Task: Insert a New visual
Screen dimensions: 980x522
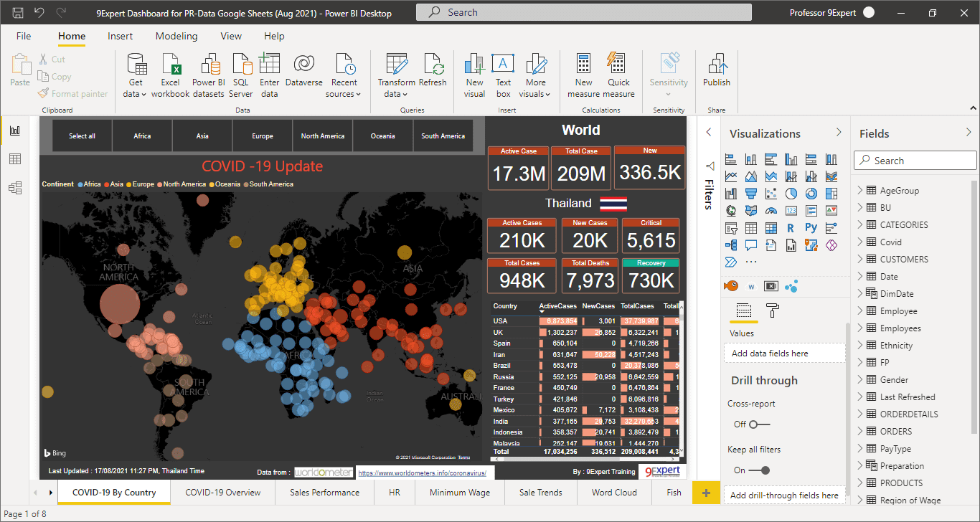Action: pos(474,65)
